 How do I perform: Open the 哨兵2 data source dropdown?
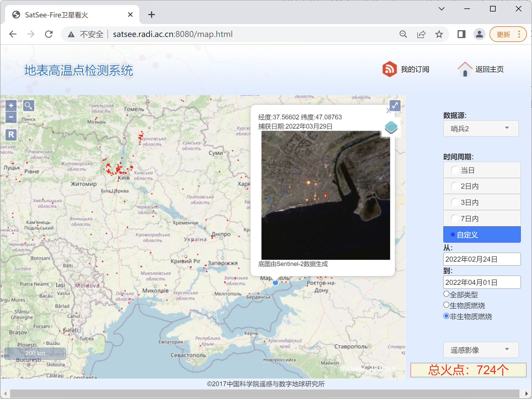[481, 128]
